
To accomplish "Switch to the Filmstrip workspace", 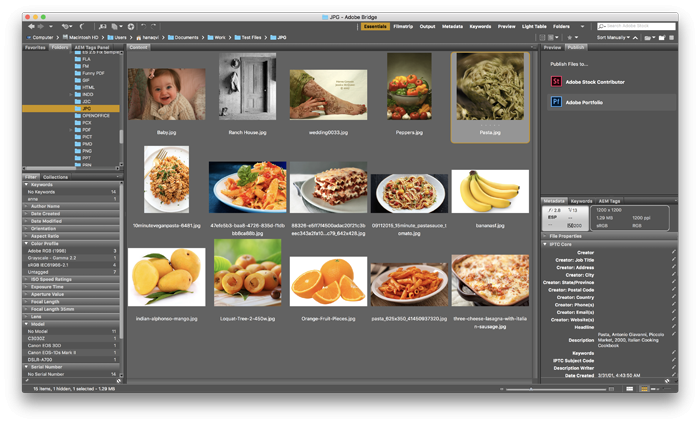I will [403, 26].
